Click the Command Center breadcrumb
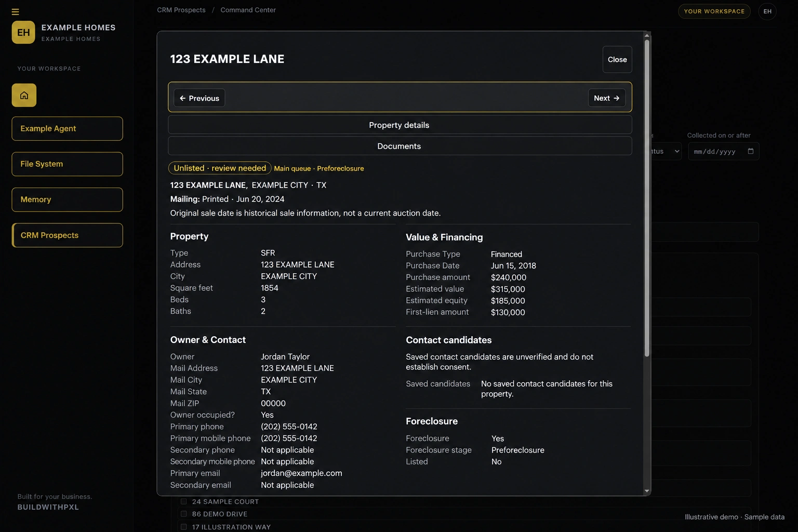798x532 pixels. click(248, 10)
